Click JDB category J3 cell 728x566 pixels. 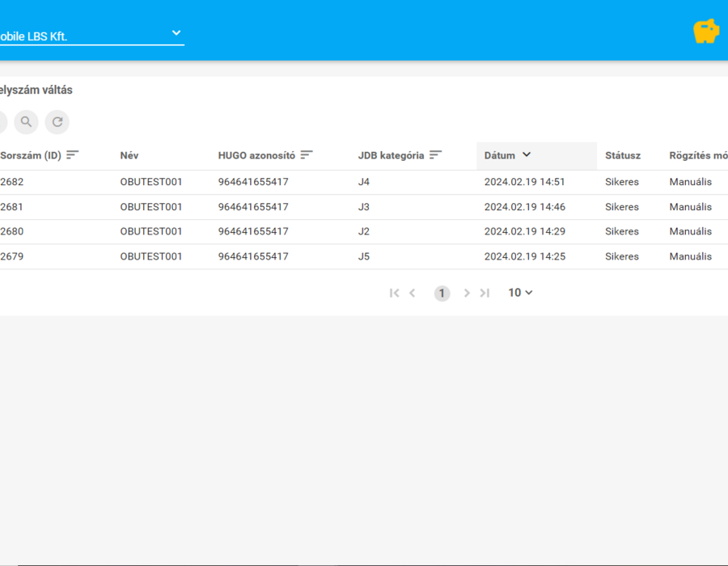[363, 207]
